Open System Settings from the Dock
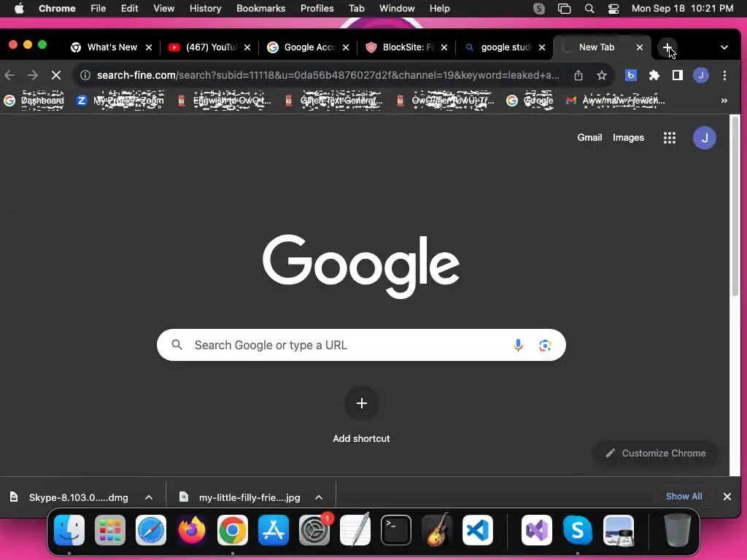This screenshot has width=747, height=560. pos(314,530)
